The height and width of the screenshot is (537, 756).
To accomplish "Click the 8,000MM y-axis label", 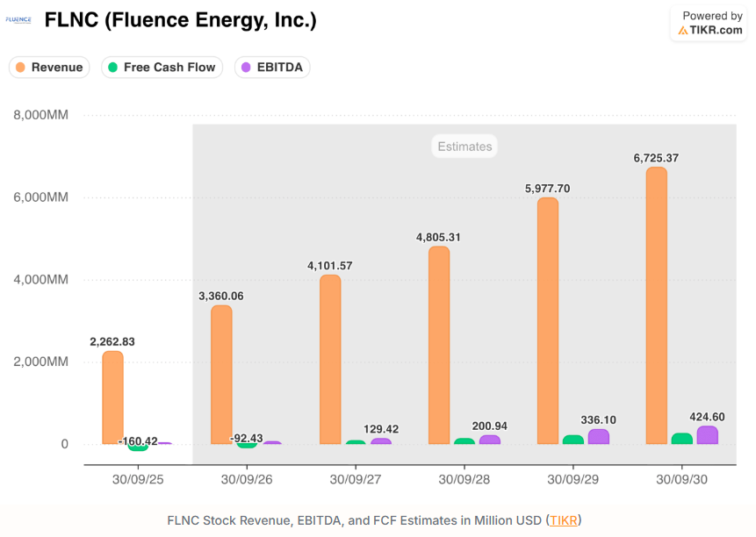I will (x=41, y=115).
